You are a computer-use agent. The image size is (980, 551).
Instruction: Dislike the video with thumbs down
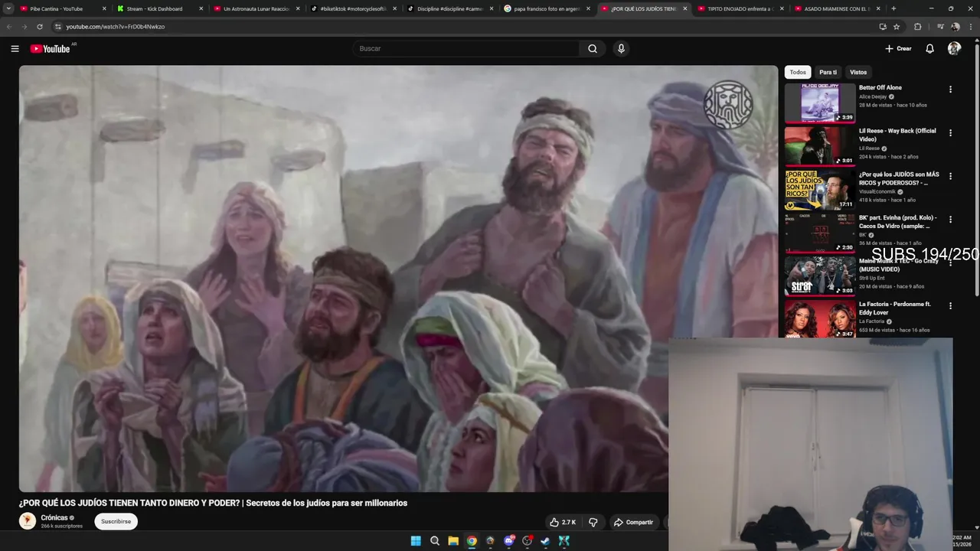click(x=593, y=522)
